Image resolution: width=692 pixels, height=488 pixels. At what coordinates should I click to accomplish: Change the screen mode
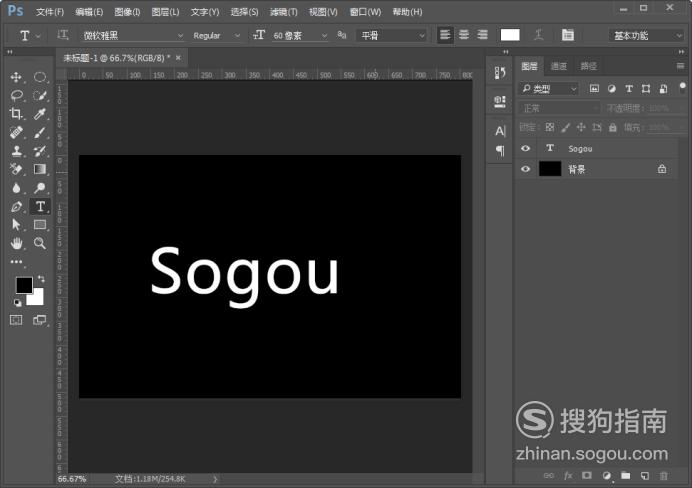(40, 320)
